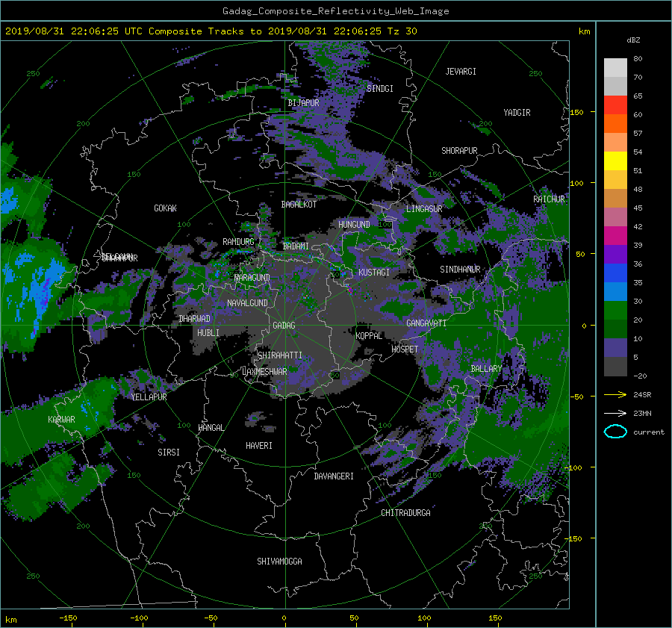Click the HAVERI city label
This screenshot has width=672, height=628.
(259, 446)
